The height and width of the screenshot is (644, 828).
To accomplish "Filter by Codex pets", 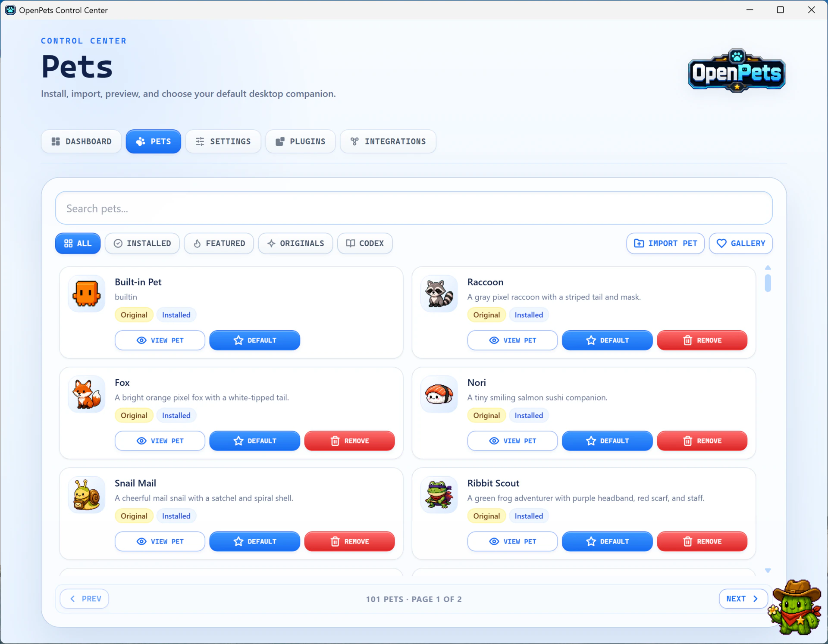I will pos(365,244).
